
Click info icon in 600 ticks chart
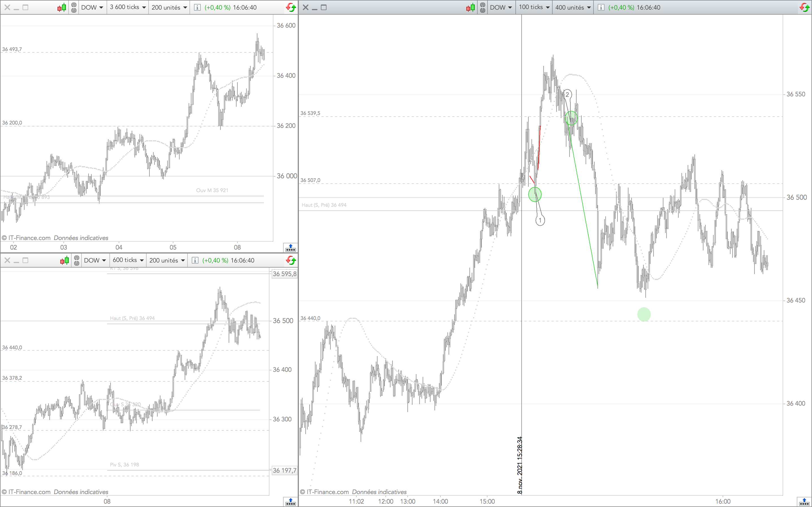195,261
